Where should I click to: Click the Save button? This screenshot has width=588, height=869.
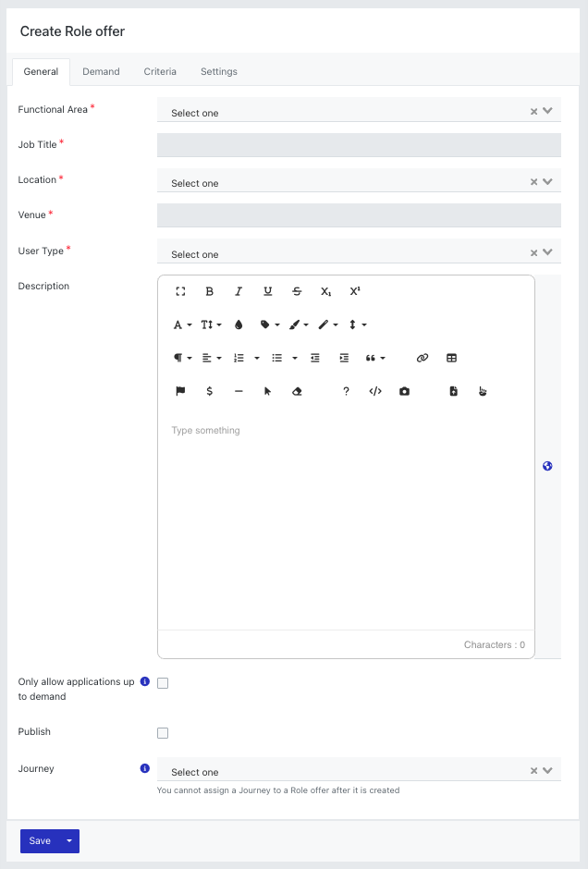coord(40,840)
